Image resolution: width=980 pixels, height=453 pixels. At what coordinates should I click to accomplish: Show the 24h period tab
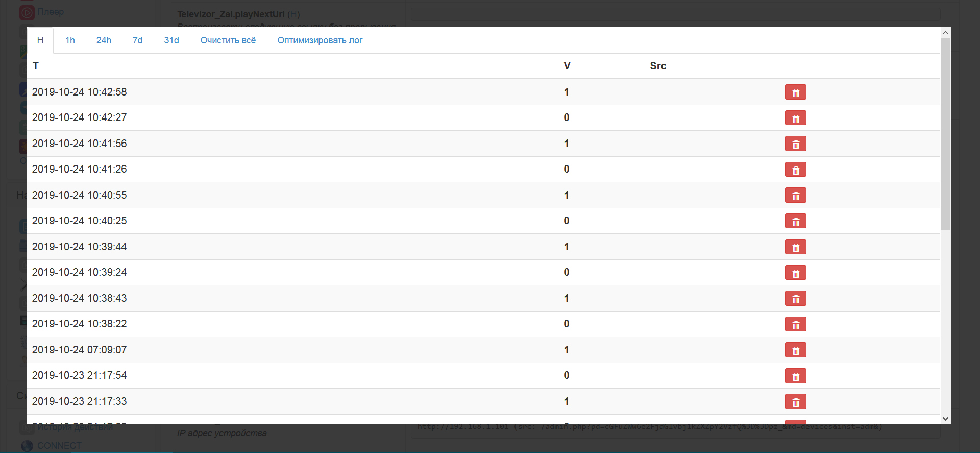(x=104, y=40)
